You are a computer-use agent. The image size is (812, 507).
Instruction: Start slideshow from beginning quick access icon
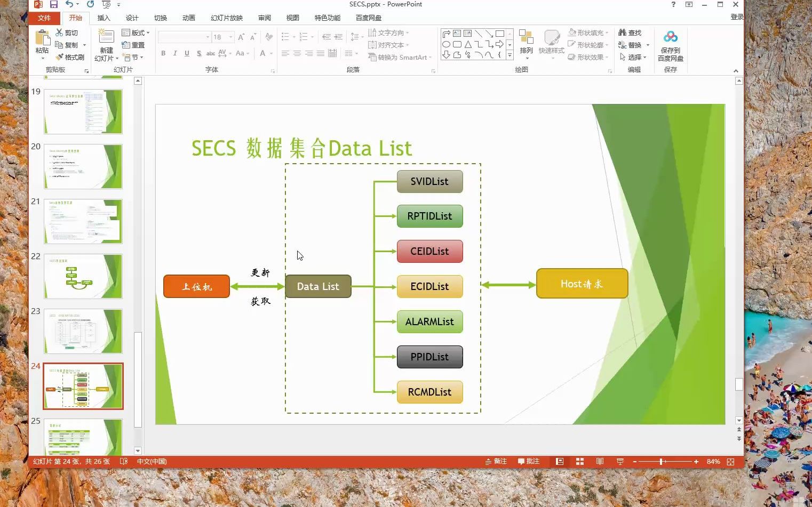[x=106, y=4]
